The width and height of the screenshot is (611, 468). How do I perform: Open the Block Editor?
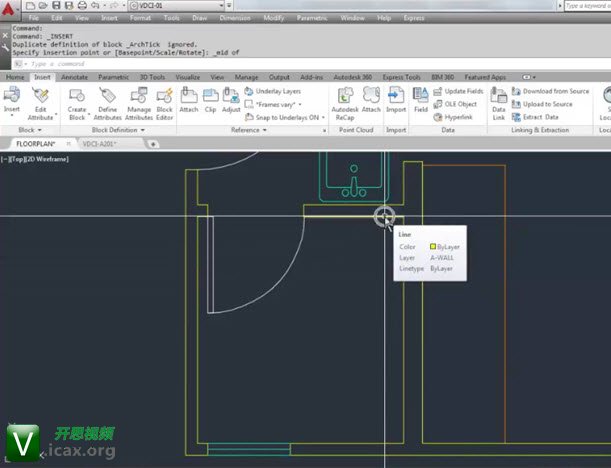click(x=164, y=100)
